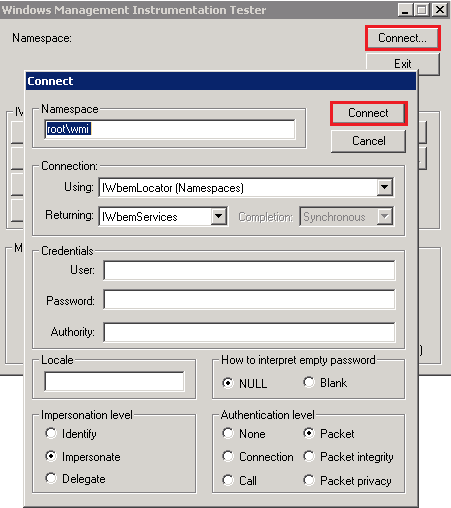Click the Connect dialog title bar
The width and height of the screenshot is (451, 508).
point(221,81)
